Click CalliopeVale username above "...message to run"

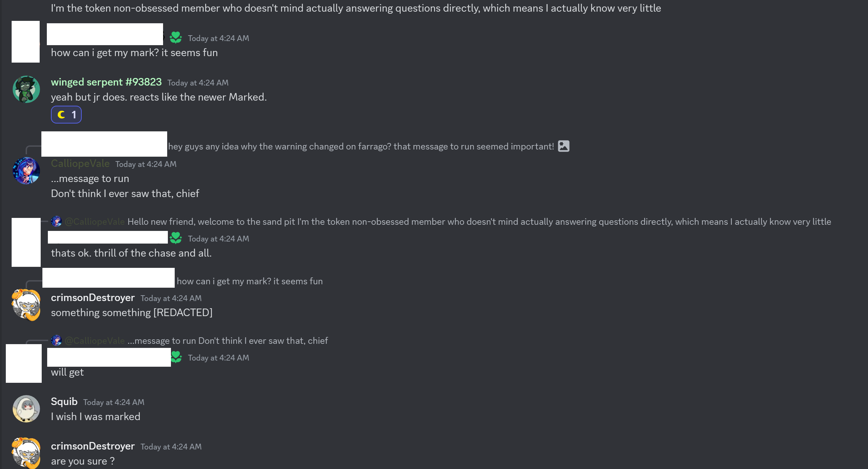(x=80, y=164)
